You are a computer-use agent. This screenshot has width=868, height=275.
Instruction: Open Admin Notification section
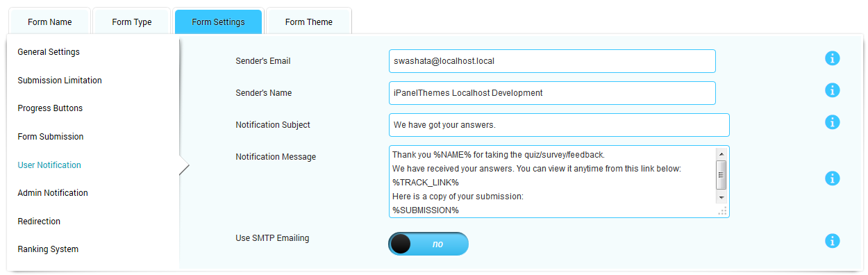click(x=53, y=193)
